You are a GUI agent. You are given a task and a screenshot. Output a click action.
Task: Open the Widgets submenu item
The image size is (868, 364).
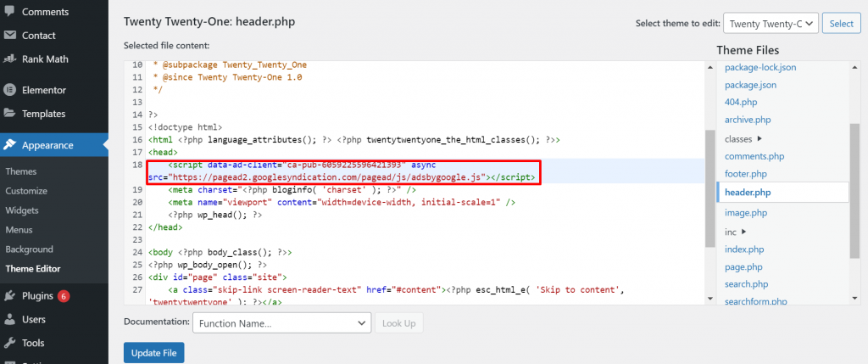(x=22, y=210)
